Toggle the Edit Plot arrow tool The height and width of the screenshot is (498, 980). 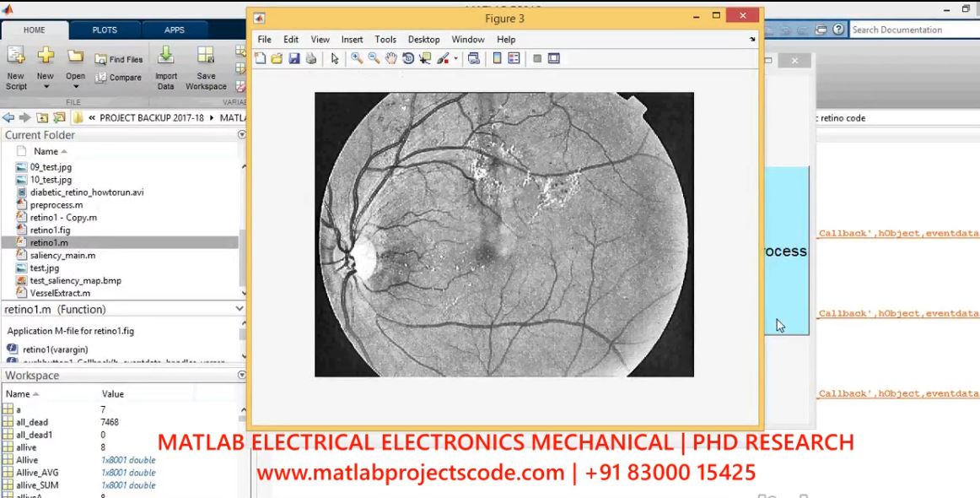coord(335,58)
